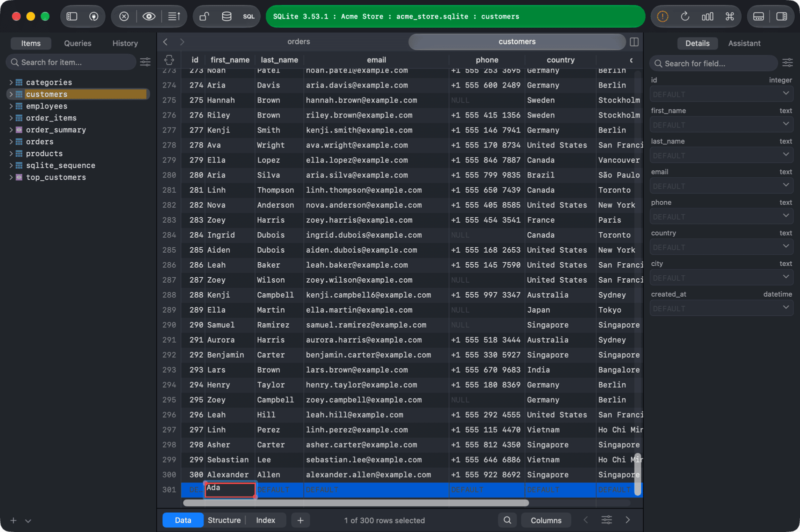Go to next page of rows
Image resolution: width=800 pixels, height=532 pixels.
(627, 520)
